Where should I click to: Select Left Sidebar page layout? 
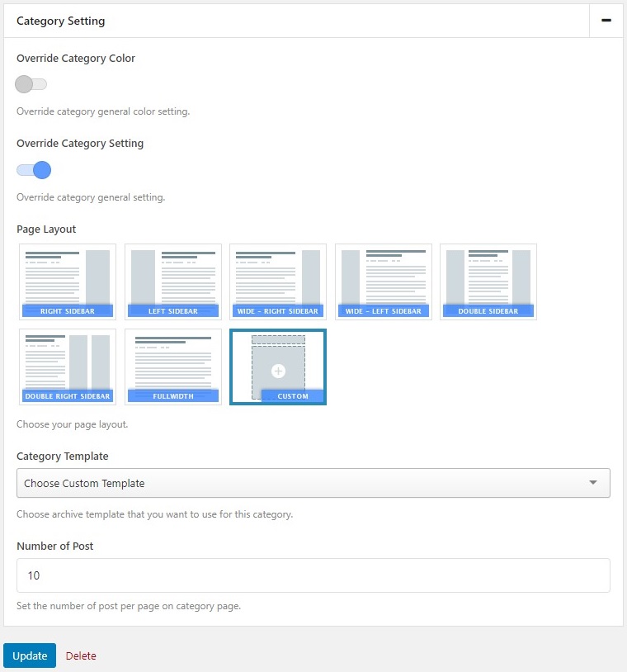pos(173,282)
